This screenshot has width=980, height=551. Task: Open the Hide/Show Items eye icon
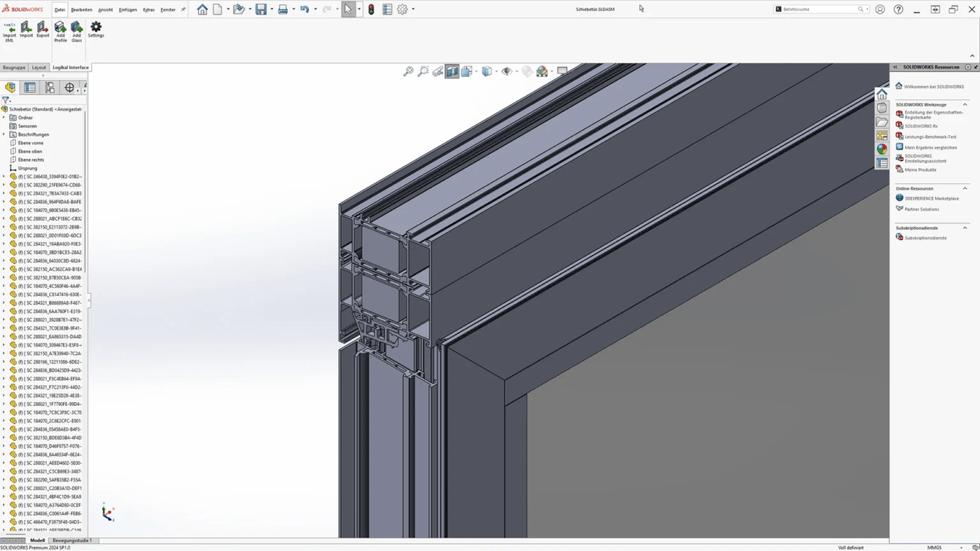click(507, 71)
